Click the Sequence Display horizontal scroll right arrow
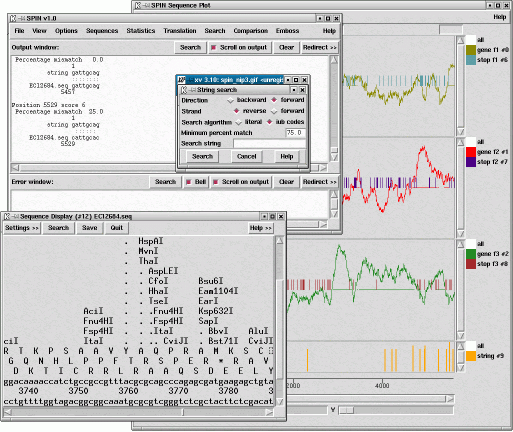Viewport: 513px width, 432px height. (x=269, y=412)
